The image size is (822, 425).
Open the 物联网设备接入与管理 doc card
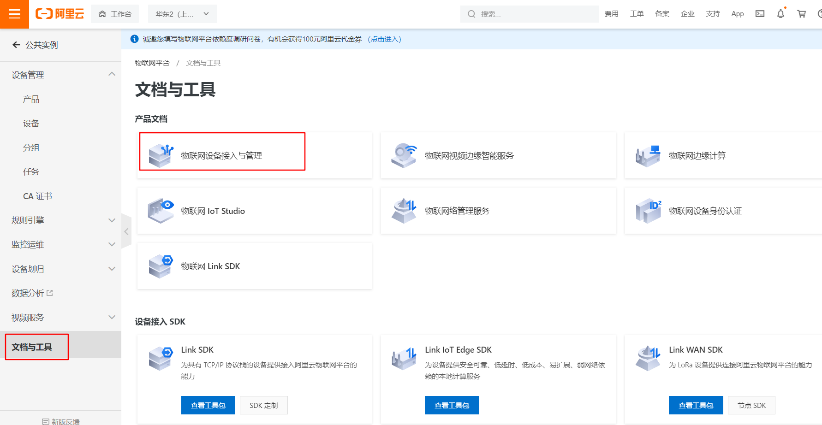(x=255, y=155)
